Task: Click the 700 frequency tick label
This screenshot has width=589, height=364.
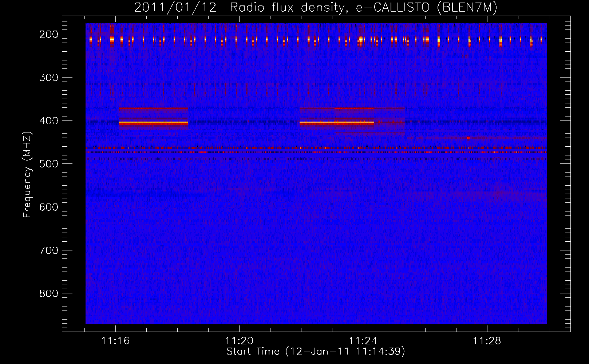Action: (49, 250)
